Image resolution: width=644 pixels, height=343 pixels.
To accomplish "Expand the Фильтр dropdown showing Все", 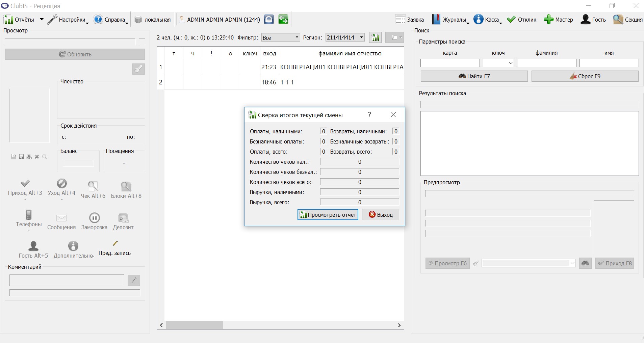I will click(281, 37).
